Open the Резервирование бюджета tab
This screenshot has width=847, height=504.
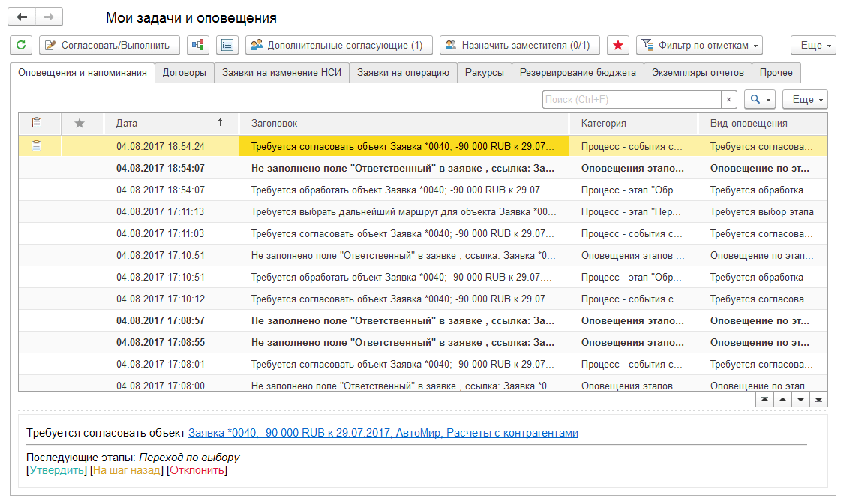(578, 72)
